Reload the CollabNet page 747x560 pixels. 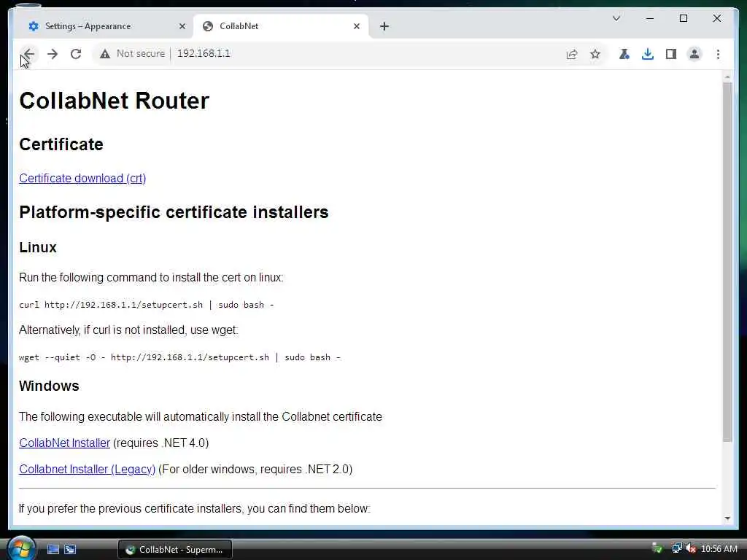point(76,54)
